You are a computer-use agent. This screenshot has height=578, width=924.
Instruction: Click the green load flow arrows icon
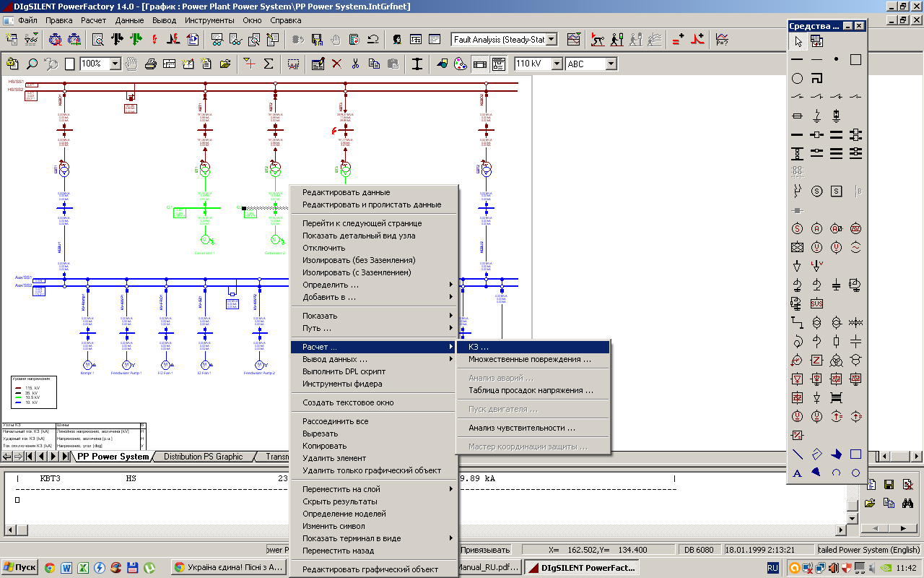[135, 39]
